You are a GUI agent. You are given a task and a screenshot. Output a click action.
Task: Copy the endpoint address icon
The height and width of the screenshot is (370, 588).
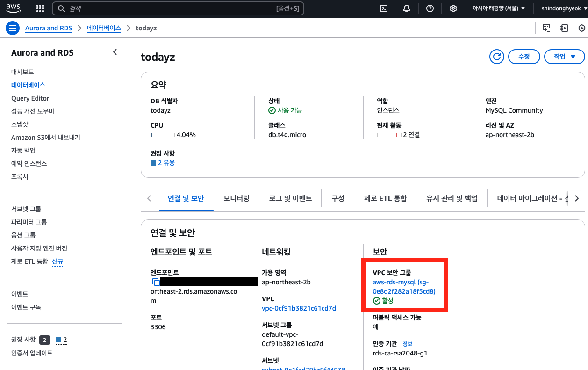coord(156,282)
